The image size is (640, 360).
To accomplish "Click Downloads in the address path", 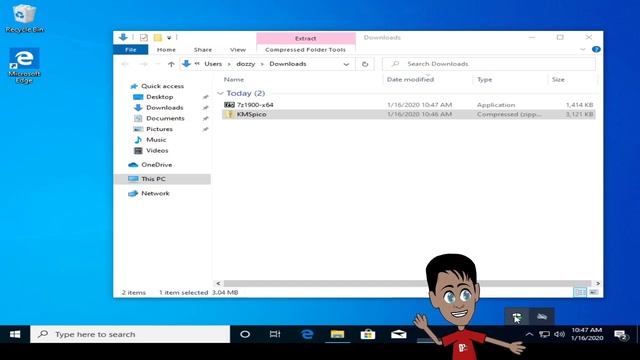I will pos(288,64).
